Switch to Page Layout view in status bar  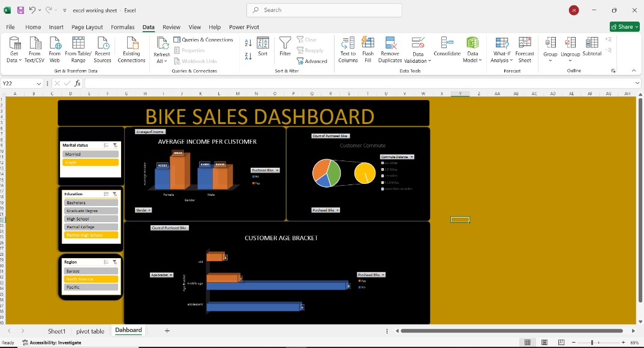544,342
